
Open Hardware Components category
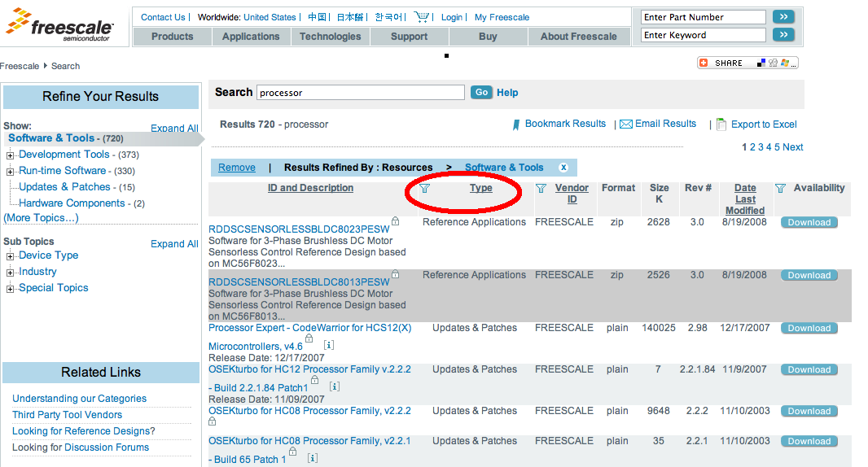pyautogui.click(x=72, y=203)
